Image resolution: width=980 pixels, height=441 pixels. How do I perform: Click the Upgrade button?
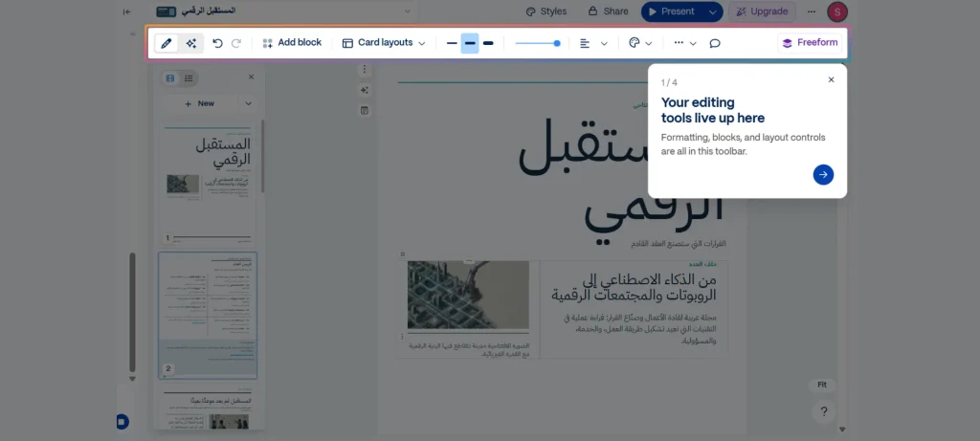tap(762, 11)
